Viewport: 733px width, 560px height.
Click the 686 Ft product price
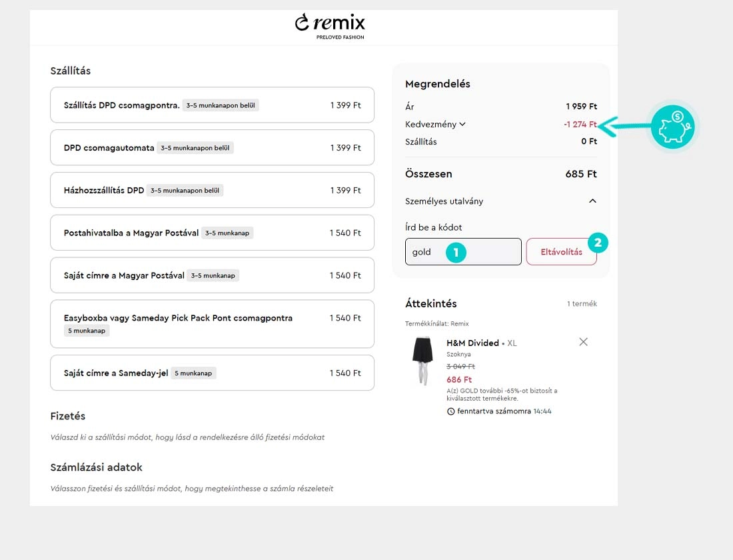pyautogui.click(x=459, y=379)
